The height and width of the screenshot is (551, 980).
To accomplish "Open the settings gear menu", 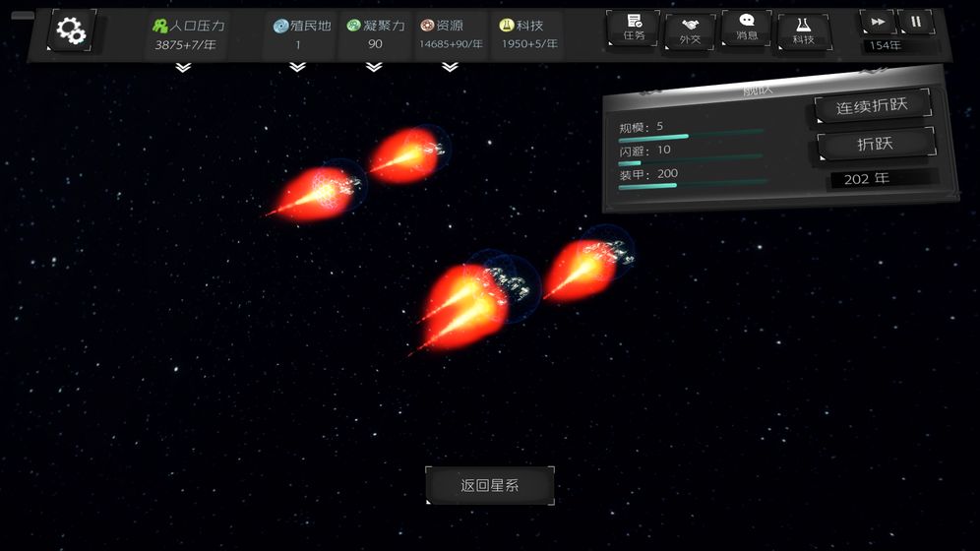I will 71,31.
